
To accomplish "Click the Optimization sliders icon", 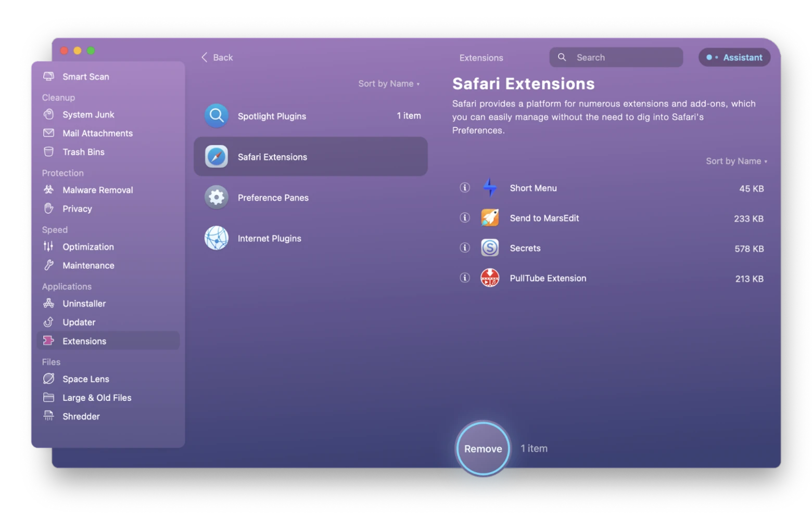I will tap(48, 246).
